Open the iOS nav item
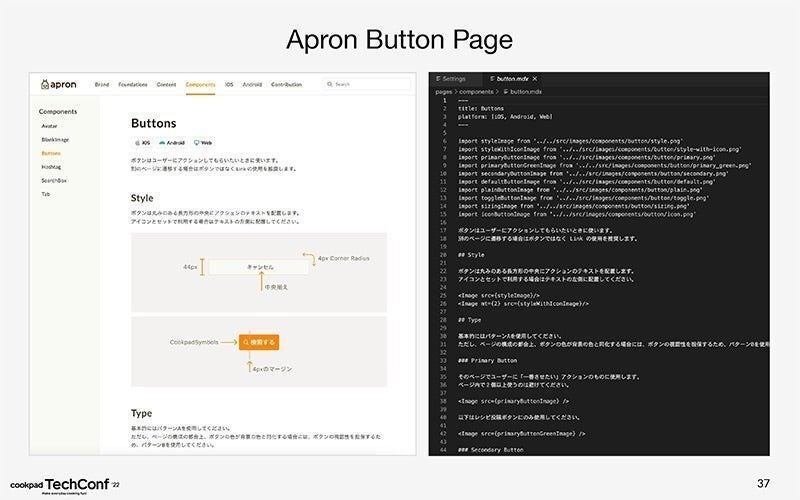This screenshot has height=500, width=800. [x=229, y=84]
